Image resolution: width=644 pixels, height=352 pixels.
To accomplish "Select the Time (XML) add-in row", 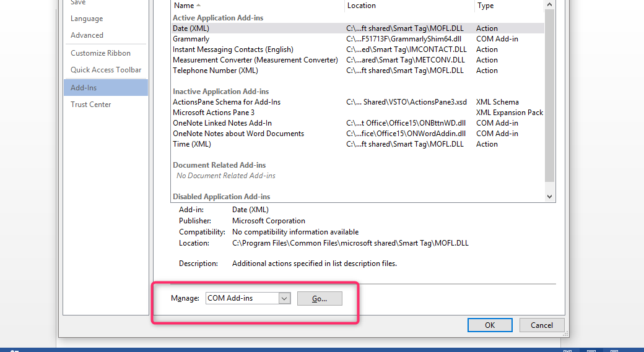I will (x=357, y=144).
